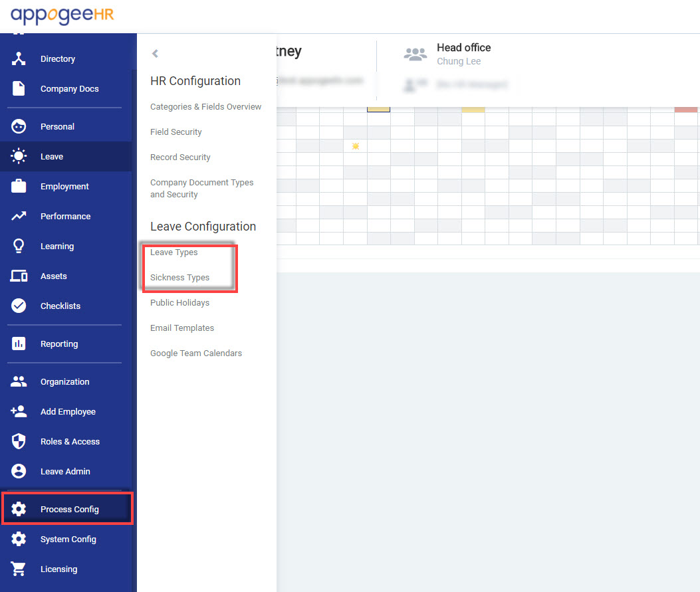This screenshot has height=592, width=700.
Task: Click the outlined yellow calendar header cell
Action: click(x=378, y=110)
